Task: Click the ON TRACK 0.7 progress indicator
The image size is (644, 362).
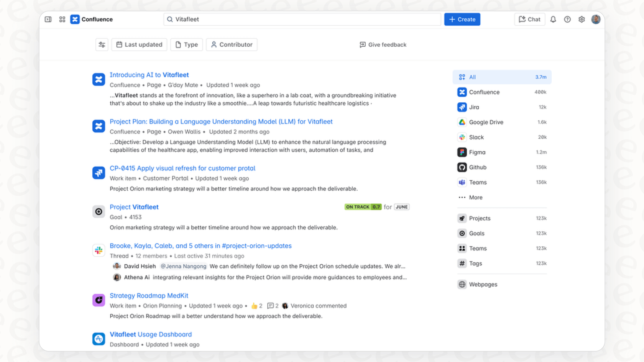Action: point(363,207)
